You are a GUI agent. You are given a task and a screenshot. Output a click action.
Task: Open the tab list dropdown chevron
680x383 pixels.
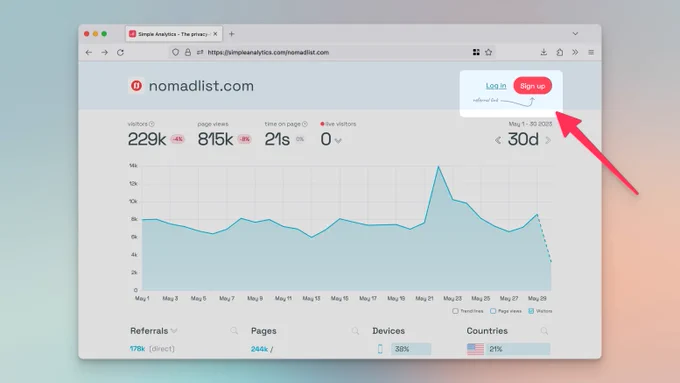coord(575,34)
